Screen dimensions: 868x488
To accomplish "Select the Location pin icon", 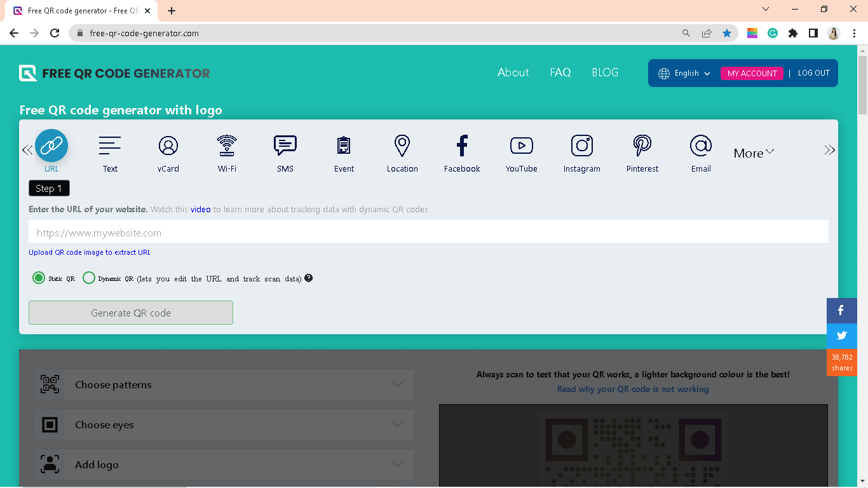I will coord(402,146).
